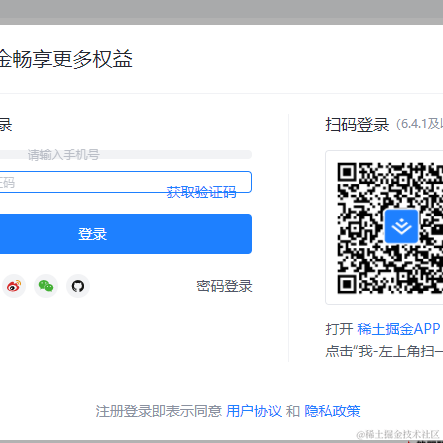This screenshot has width=443, height=443.
Task: Click the 扫码登录 heading text
Action: [357, 125]
